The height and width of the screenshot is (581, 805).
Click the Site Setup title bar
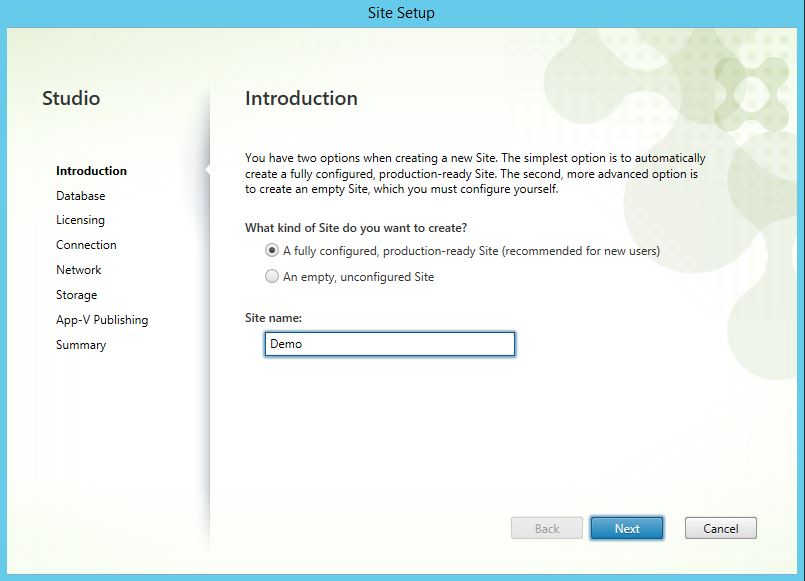tap(402, 13)
